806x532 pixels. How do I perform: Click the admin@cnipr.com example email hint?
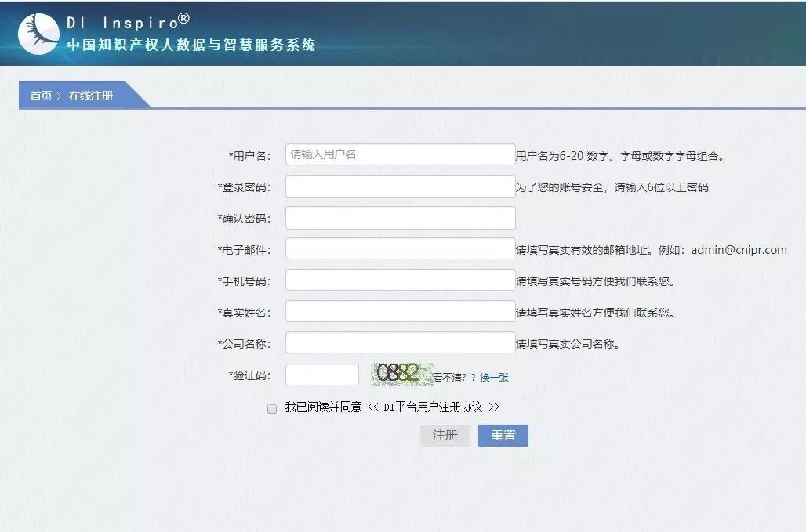coord(739,250)
